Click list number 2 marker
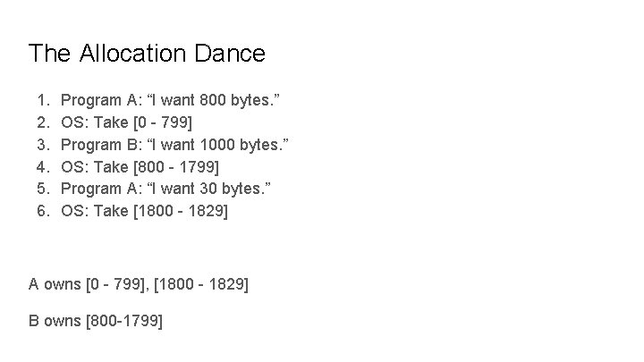This screenshot has height=362, width=644. 44,122
